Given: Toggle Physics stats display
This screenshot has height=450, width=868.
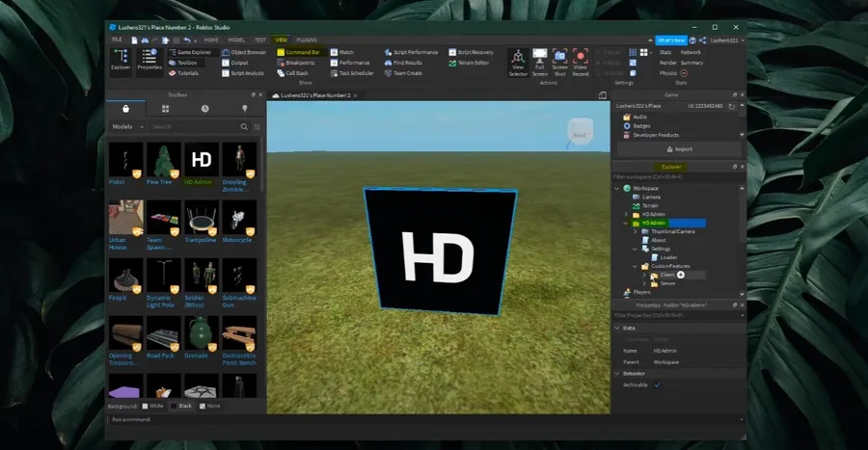Looking at the screenshot, I should point(667,73).
